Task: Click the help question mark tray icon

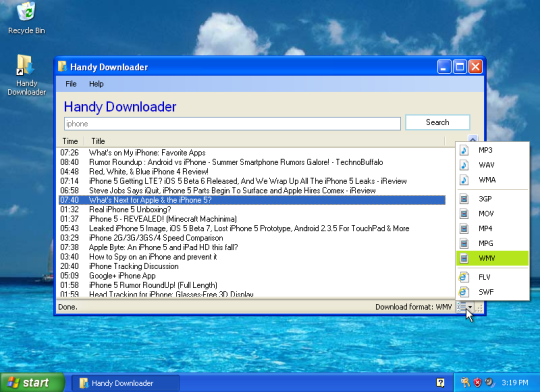Action: (440, 382)
